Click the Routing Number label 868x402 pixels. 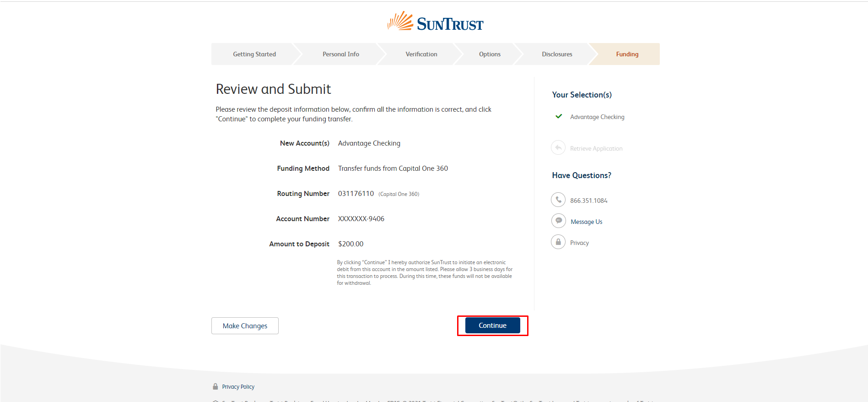click(x=303, y=194)
